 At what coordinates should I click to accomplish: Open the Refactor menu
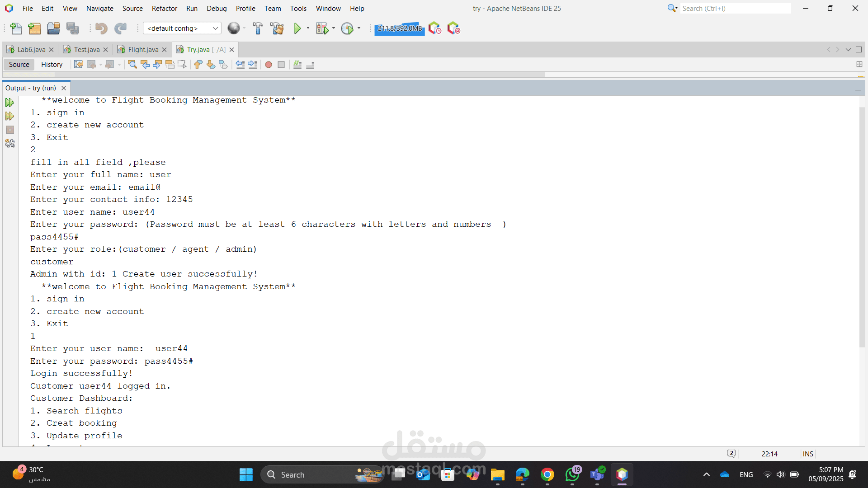pyautogui.click(x=164, y=8)
